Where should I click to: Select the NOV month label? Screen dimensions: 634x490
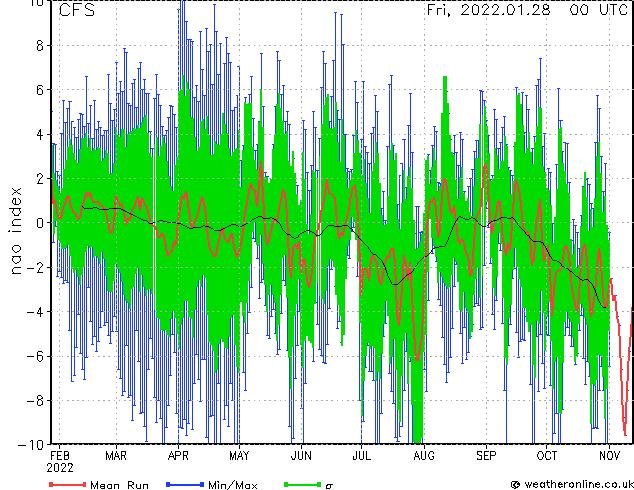(x=609, y=456)
